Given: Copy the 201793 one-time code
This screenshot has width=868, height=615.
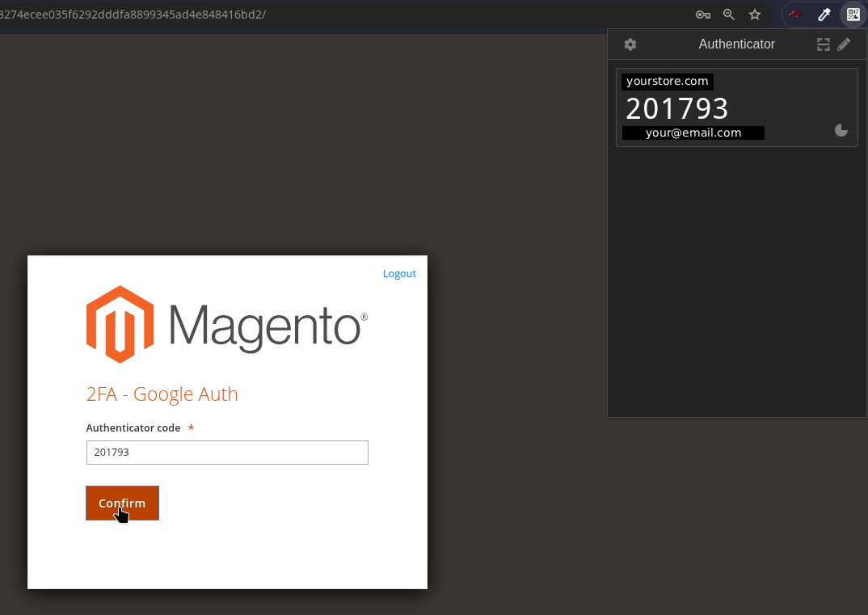Looking at the screenshot, I should tap(676, 108).
